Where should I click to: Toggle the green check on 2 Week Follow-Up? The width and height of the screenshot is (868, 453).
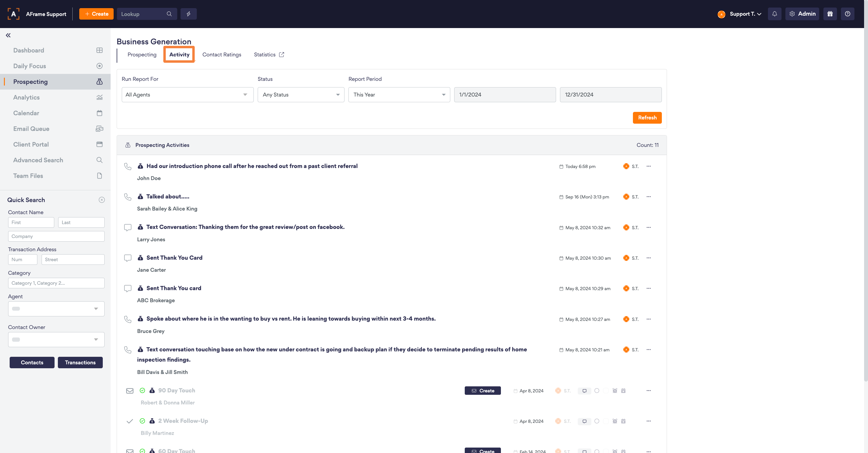click(142, 421)
